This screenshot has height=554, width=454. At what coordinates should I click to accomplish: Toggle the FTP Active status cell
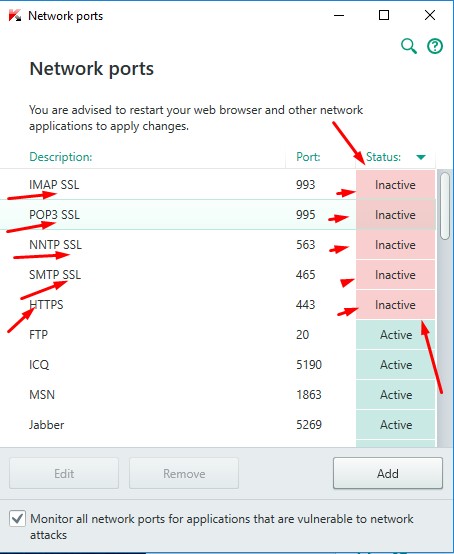point(395,335)
